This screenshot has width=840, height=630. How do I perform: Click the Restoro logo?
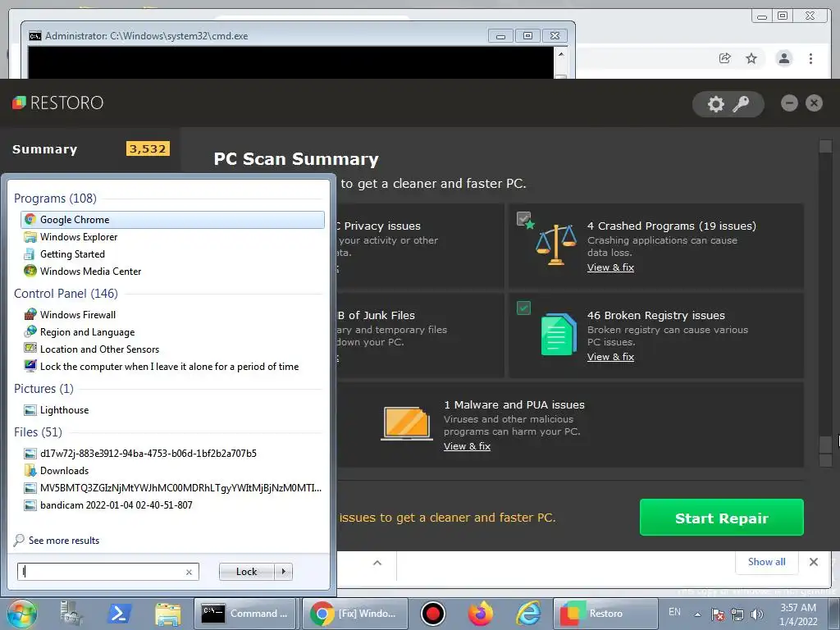click(58, 103)
